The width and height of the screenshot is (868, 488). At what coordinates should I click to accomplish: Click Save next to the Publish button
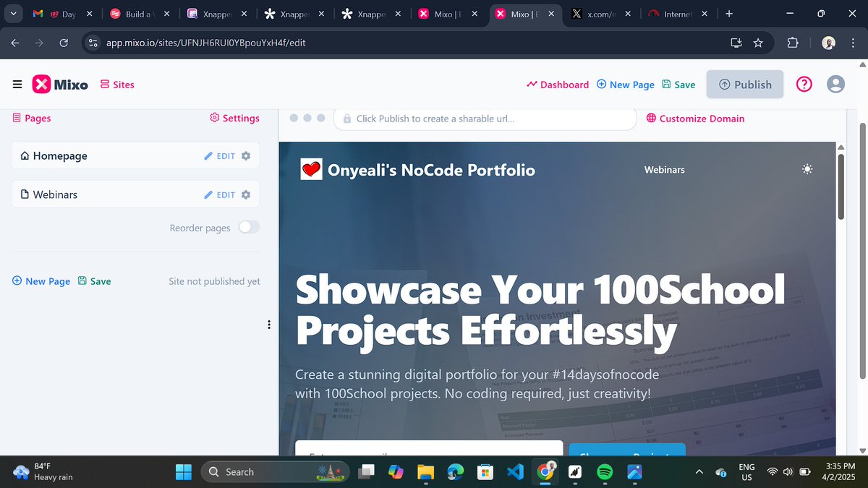click(678, 85)
